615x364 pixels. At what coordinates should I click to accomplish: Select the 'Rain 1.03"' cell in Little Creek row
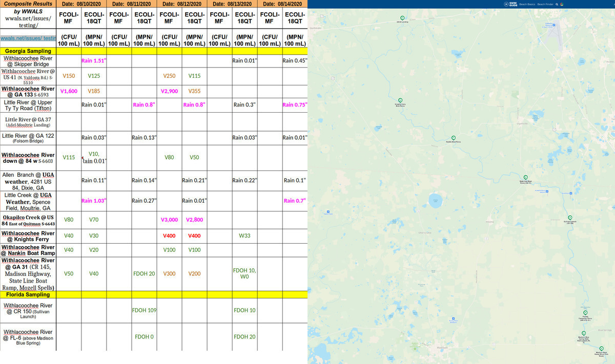pyautogui.click(x=94, y=201)
